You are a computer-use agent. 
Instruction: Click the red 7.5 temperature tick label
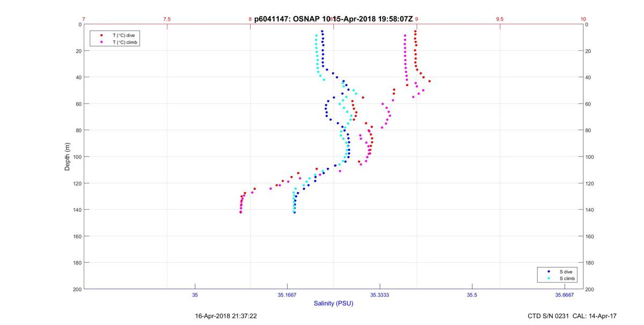pyautogui.click(x=167, y=19)
